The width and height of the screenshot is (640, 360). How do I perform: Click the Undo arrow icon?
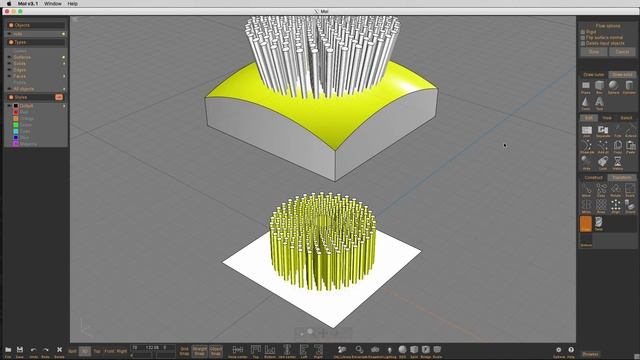(x=33, y=351)
